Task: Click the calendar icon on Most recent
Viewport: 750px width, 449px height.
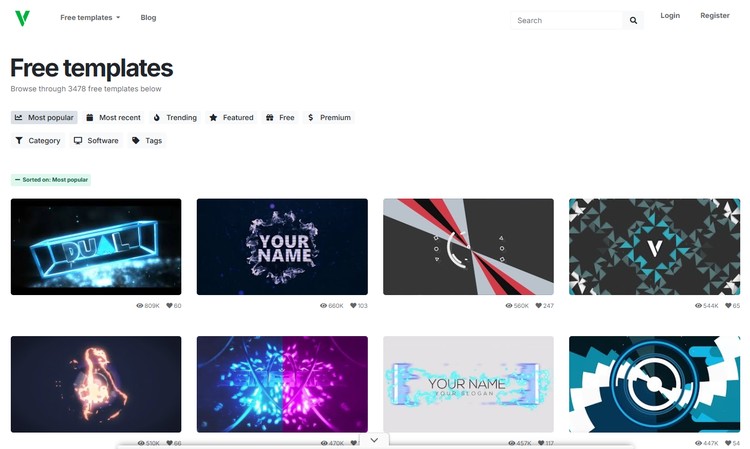Action: coord(89,118)
